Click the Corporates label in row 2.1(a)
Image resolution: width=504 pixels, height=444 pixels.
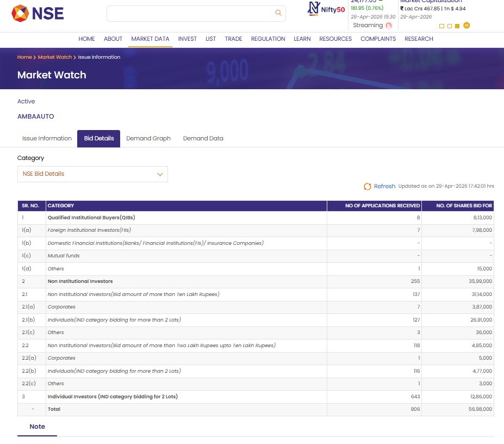(x=61, y=307)
